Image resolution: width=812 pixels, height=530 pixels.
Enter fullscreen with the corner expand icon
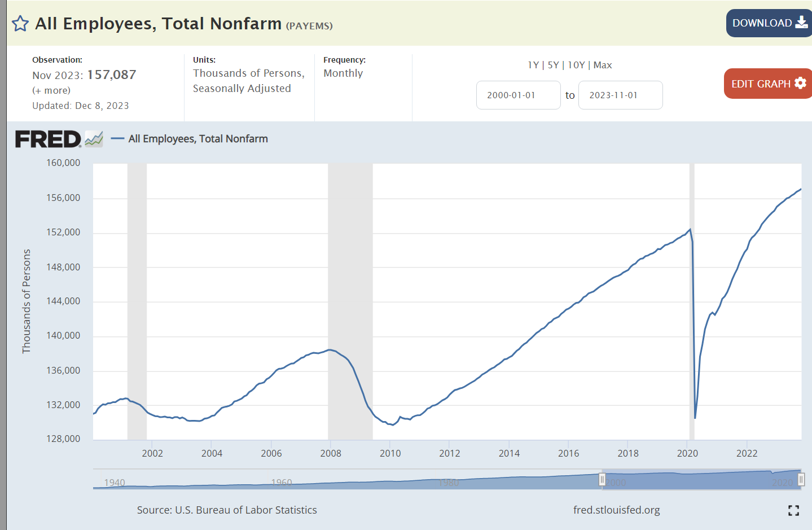(793, 510)
